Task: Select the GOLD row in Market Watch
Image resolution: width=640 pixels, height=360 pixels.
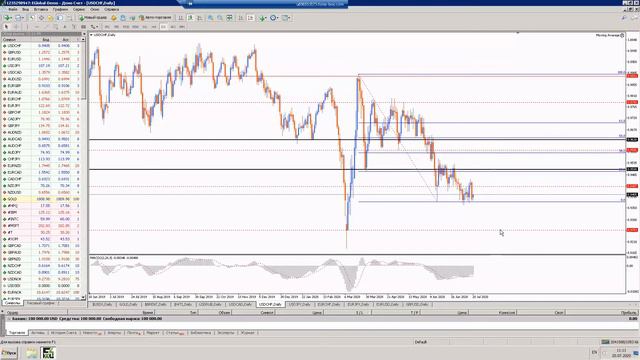Action: point(41,199)
